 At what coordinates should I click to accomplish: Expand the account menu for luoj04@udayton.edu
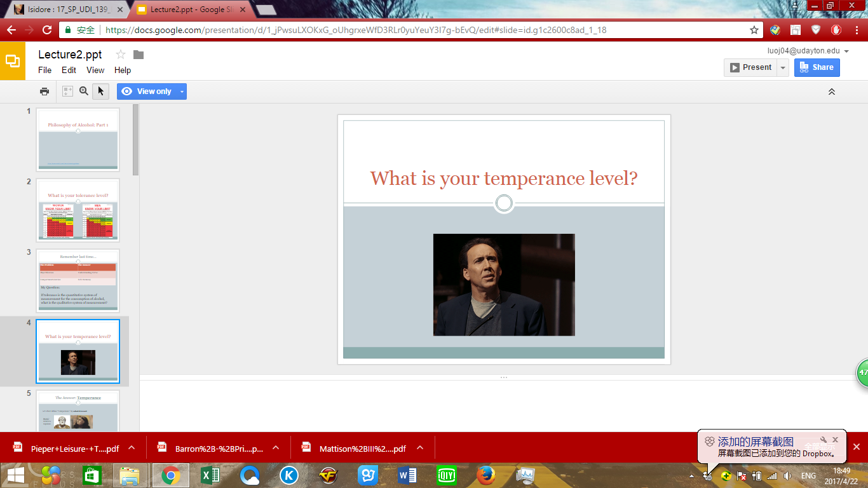point(846,51)
